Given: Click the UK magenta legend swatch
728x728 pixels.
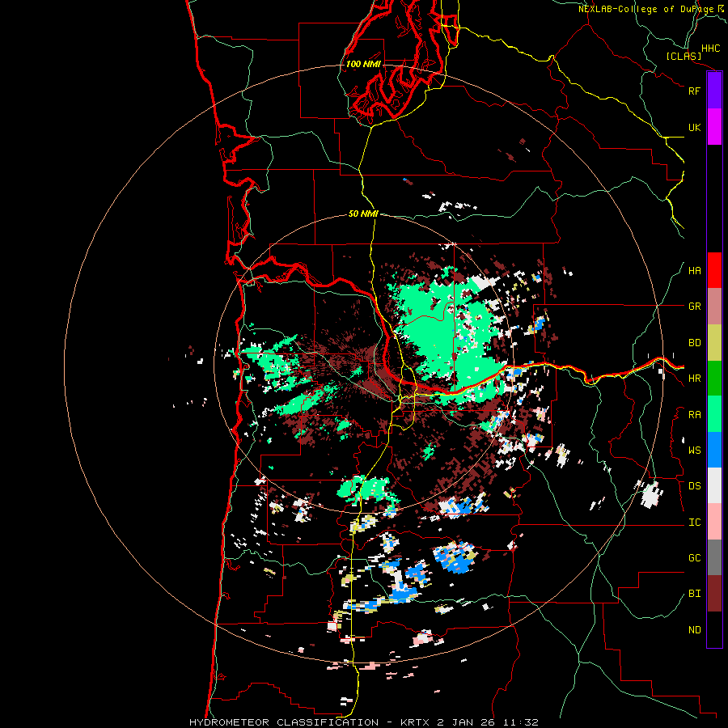Looking at the screenshot, I should (714, 127).
